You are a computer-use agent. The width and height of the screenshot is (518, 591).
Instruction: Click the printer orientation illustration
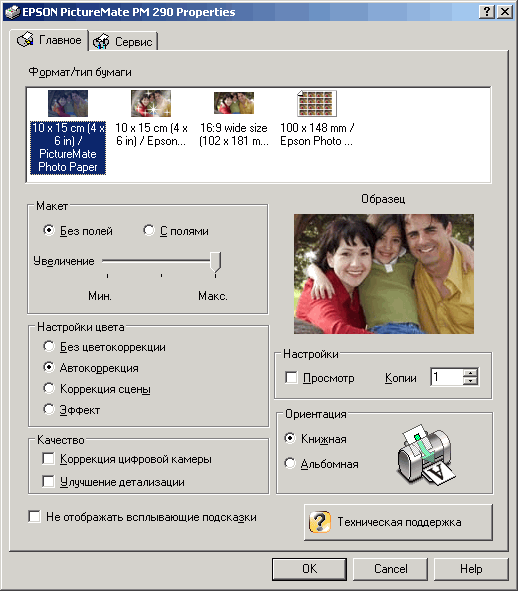(426, 455)
